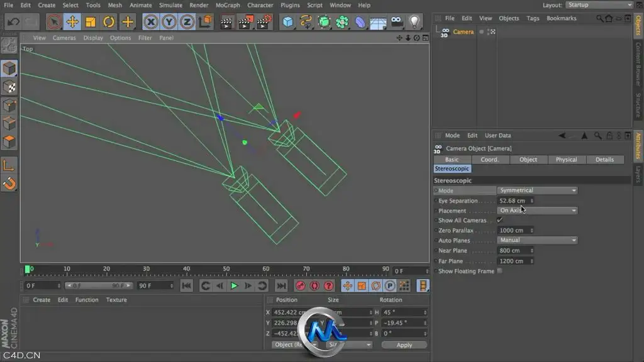
Task: Select Camera in Object Manager
Action: (x=464, y=31)
